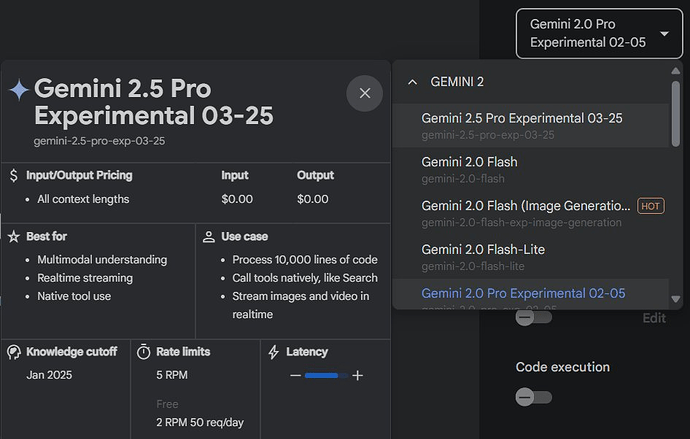Viewport: 690px width, 439px height.
Task: Click the plus sign on latency indicator
Action: pos(357,376)
